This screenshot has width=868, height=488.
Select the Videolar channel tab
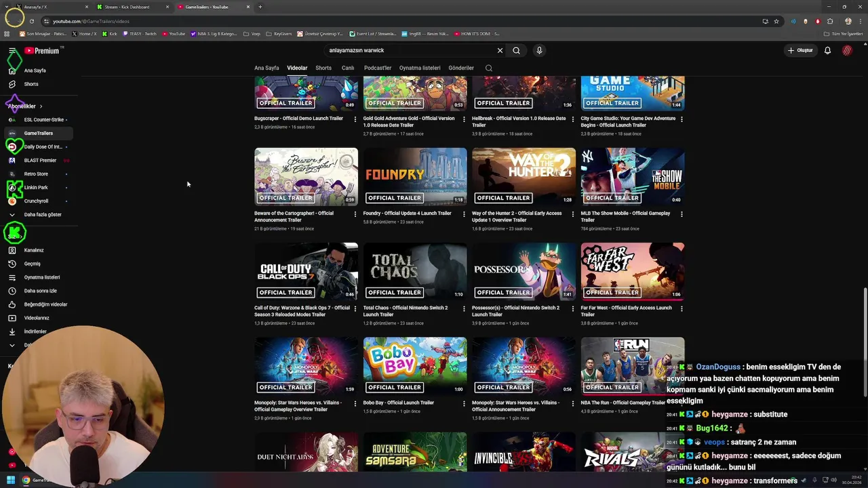coord(297,68)
